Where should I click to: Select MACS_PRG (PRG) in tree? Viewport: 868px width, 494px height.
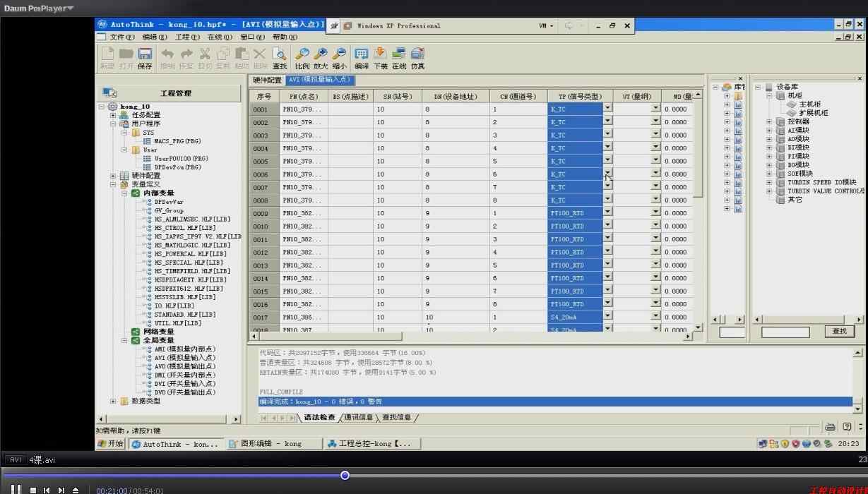177,141
